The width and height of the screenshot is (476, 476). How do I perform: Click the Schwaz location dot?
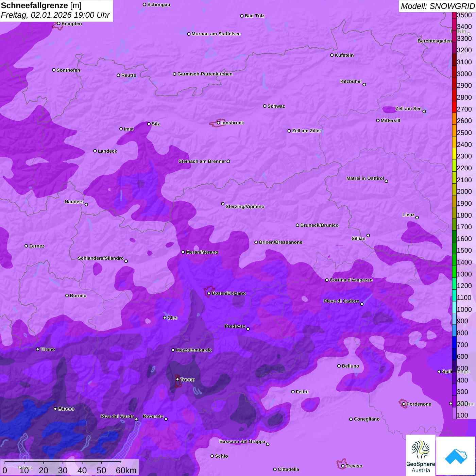coord(265,106)
